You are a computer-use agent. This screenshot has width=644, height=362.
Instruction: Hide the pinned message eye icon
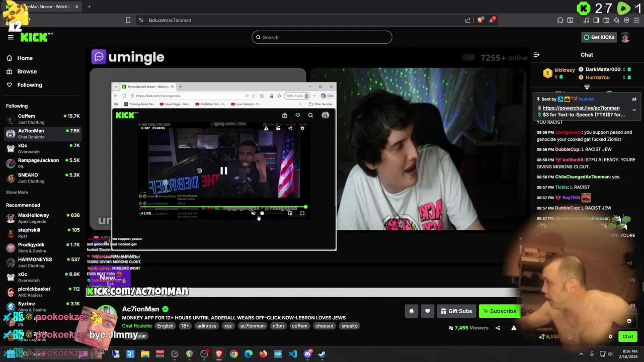click(x=634, y=99)
